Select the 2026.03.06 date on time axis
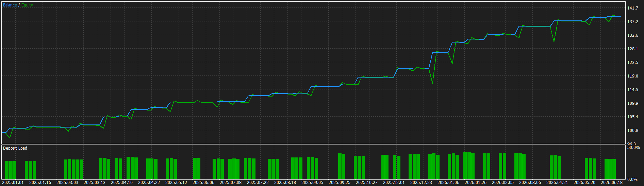Screen dimensions: 644x186 point(530,183)
